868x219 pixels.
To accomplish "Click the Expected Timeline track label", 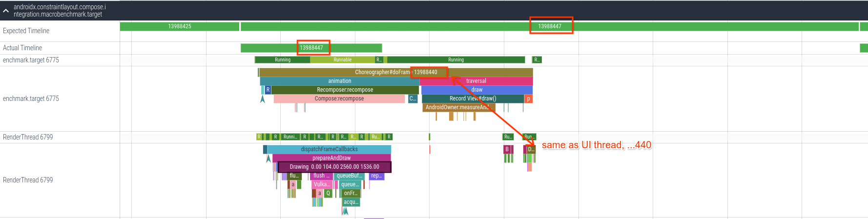I will coord(26,31).
